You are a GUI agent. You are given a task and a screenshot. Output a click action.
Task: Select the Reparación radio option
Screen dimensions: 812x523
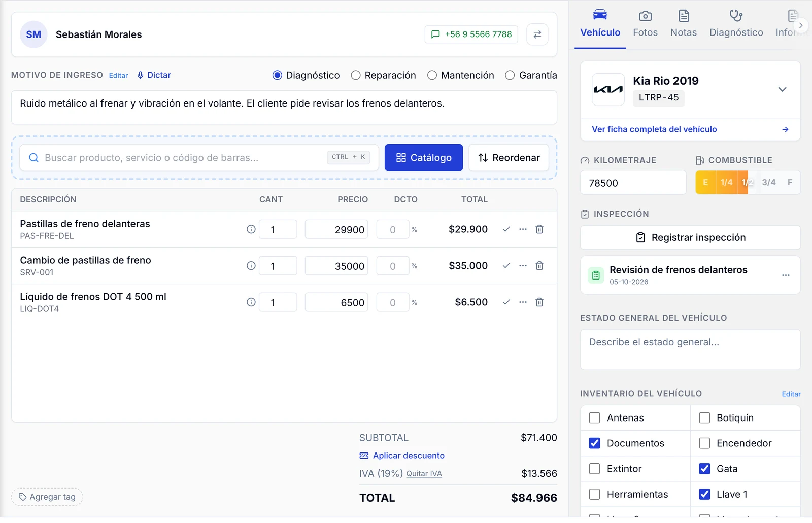pos(356,75)
